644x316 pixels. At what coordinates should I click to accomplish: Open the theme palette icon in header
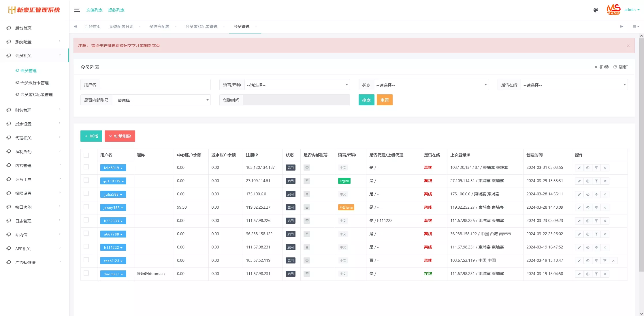click(596, 10)
